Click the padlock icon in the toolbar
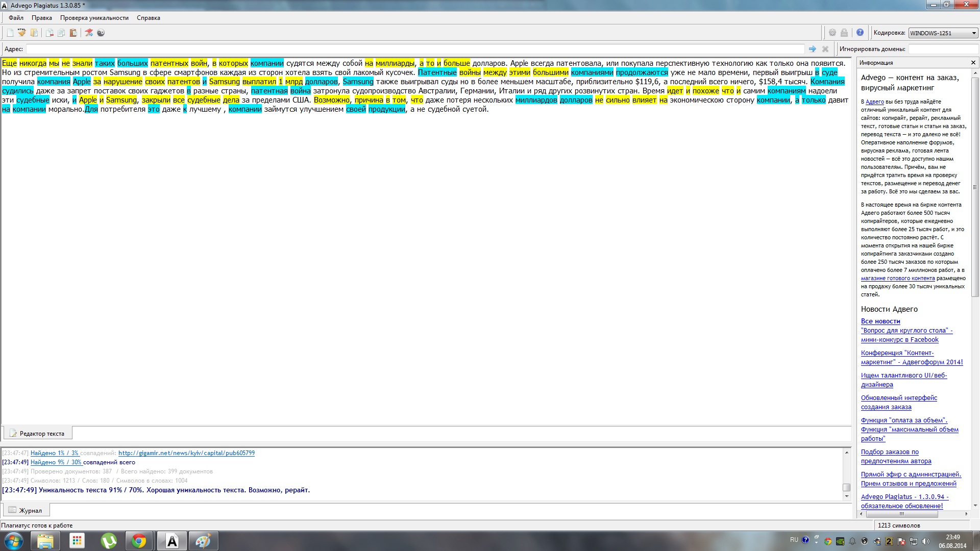The image size is (980, 551). click(x=844, y=33)
